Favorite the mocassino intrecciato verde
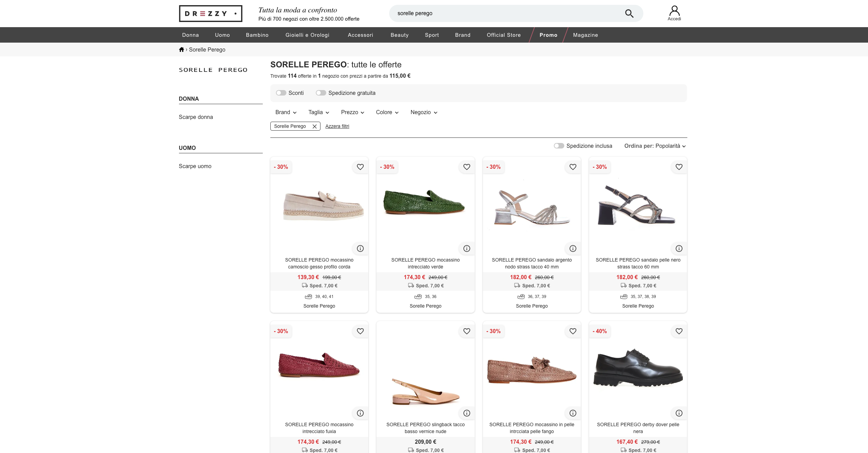Viewport: 868px width, 453px height. click(x=466, y=167)
